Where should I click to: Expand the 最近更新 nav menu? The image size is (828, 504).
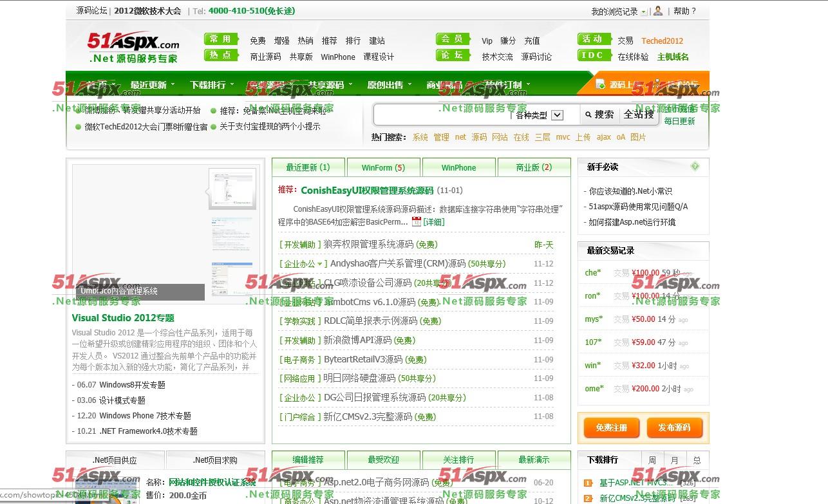(152, 85)
